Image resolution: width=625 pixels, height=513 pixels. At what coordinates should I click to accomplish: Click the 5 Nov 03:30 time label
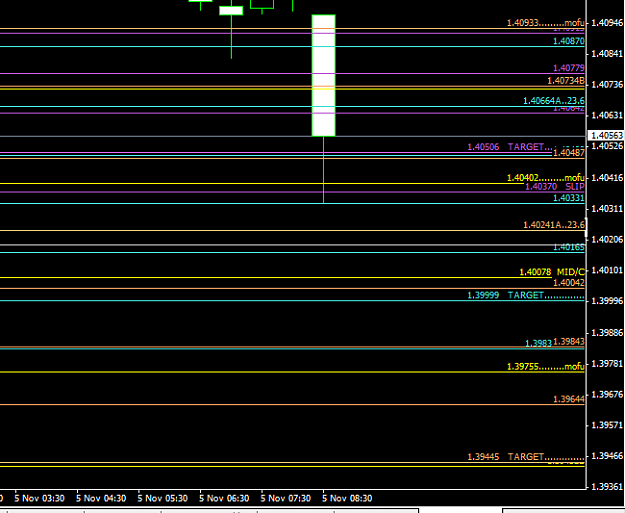click(39, 498)
